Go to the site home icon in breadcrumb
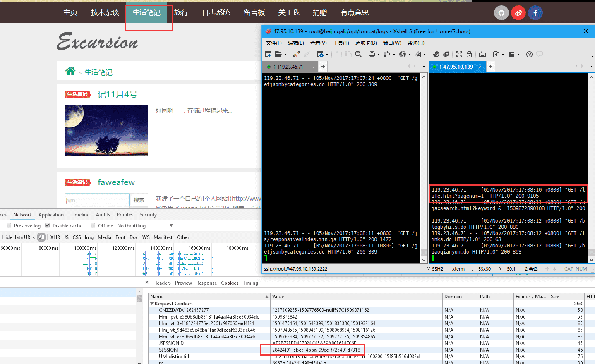 coord(70,71)
